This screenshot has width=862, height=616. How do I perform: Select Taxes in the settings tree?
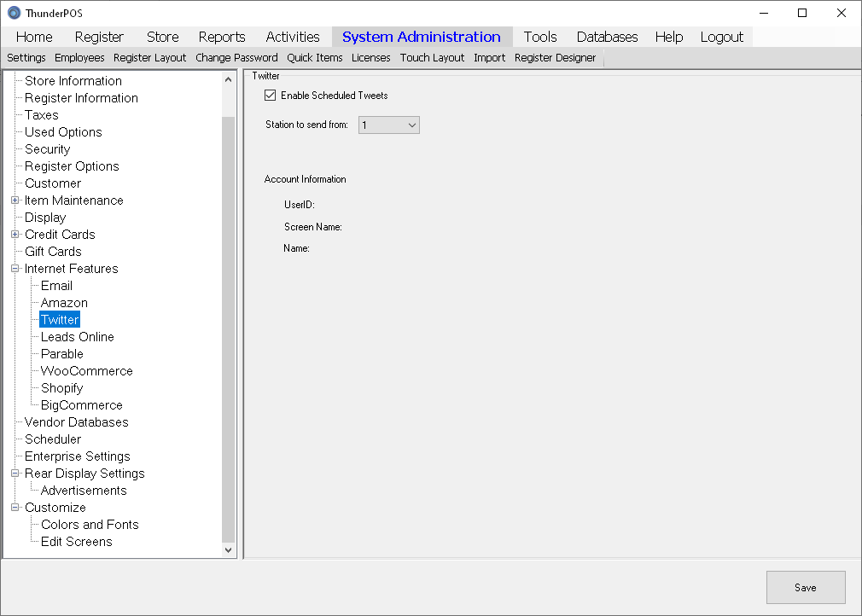pyautogui.click(x=41, y=115)
